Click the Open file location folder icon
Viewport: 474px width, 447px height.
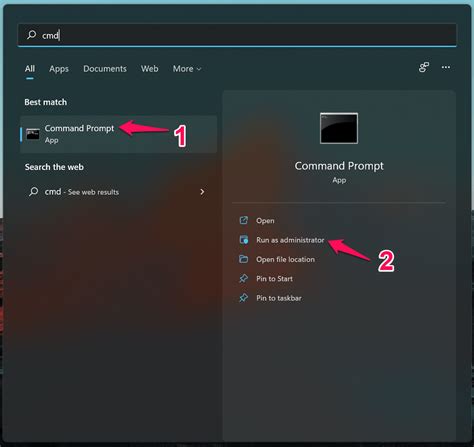tap(244, 259)
